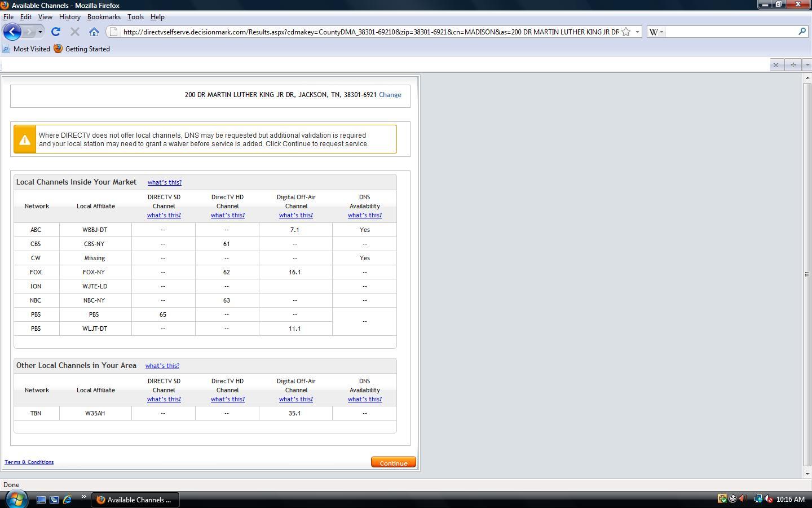This screenshot has width=812, height=508.
Task: Open the History menu
Action: tap(70, 17)
